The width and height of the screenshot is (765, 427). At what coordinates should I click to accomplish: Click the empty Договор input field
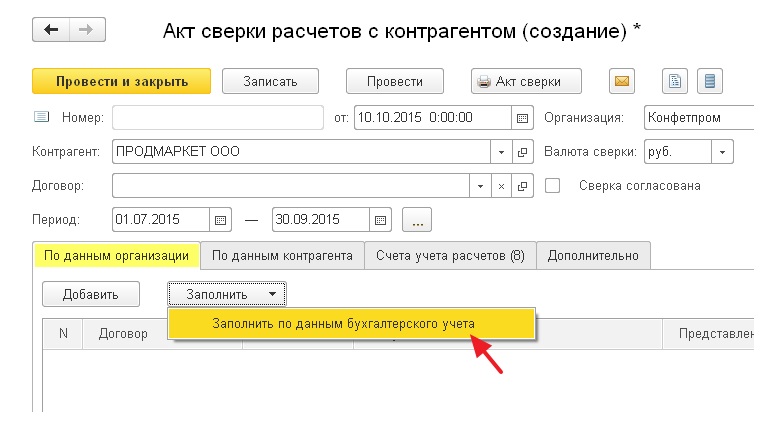point(291,186)
